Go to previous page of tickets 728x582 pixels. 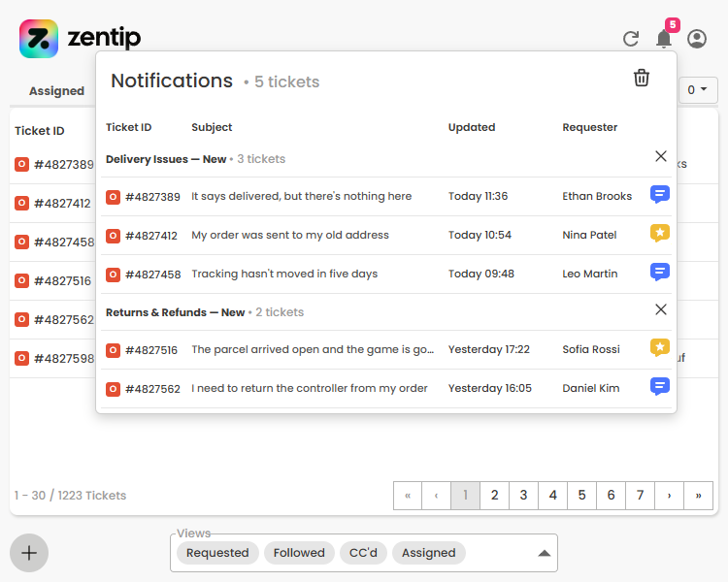tap(437, 496)
